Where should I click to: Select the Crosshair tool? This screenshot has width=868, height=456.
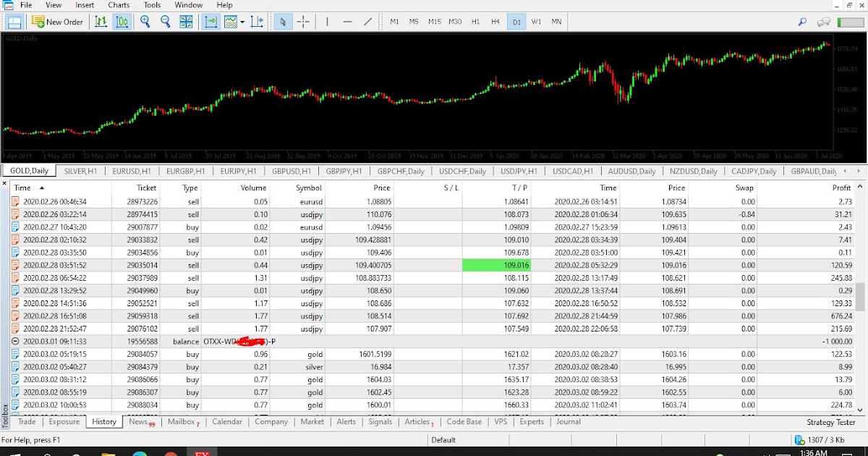(x=303, y=22)
